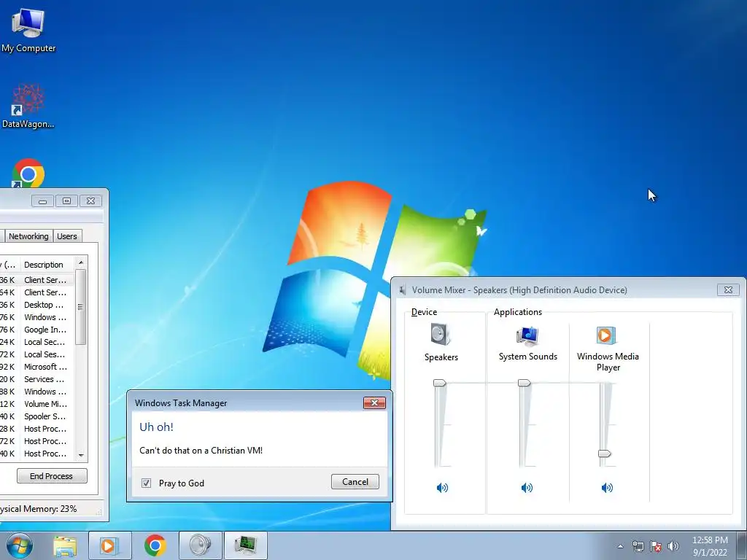Image resolution: width=747 pixels, height=560 pixels.
Task: Select the Local Ses... process row
Action: tap(37, 354)
